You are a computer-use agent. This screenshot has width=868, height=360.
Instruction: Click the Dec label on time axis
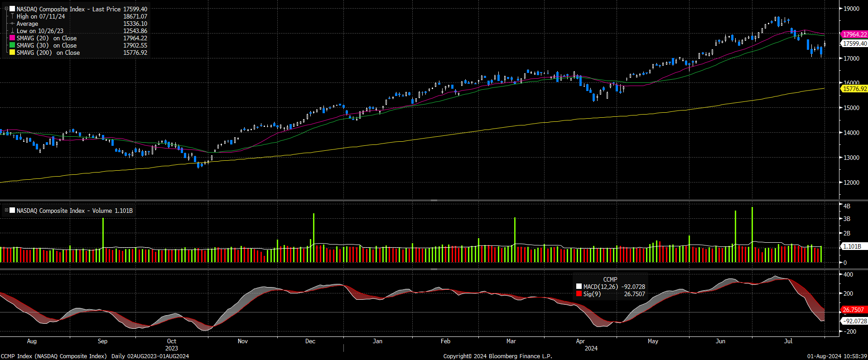[x=310, y=341]
